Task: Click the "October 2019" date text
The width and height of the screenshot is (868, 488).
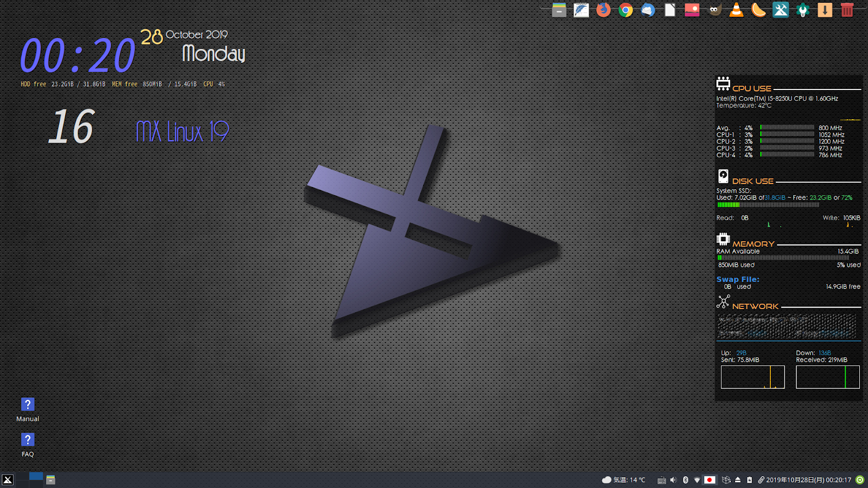Action: (196, 34)
